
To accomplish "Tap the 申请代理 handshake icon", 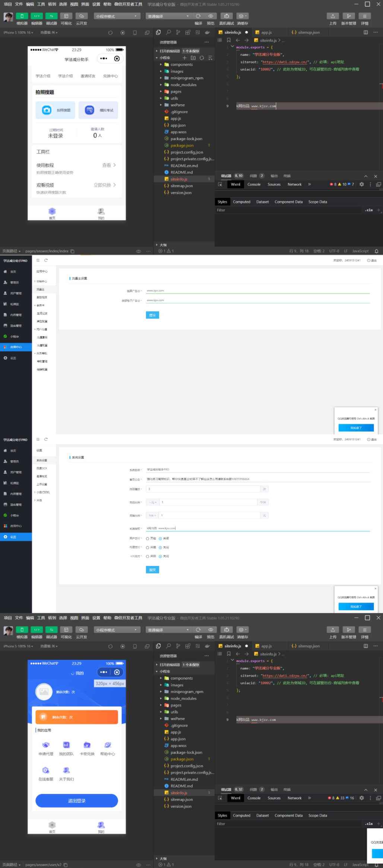I will pyautogui.click(x=46, y=745).
